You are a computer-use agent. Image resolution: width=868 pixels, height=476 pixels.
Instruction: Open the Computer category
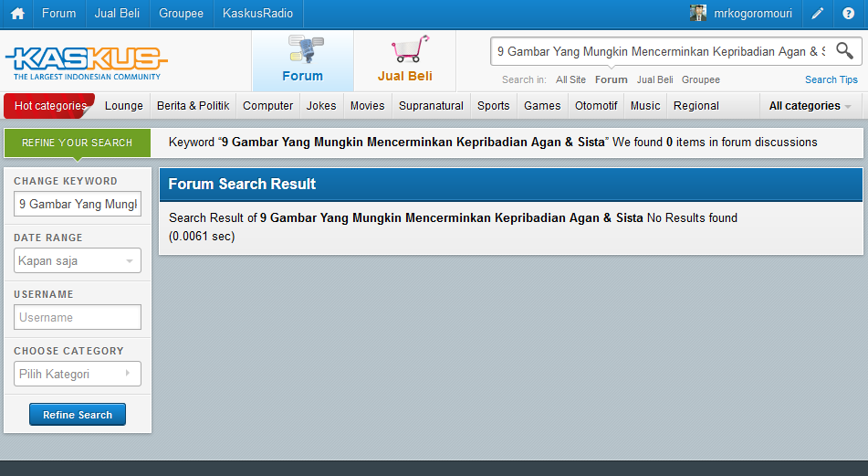click(x=268, y=106)
